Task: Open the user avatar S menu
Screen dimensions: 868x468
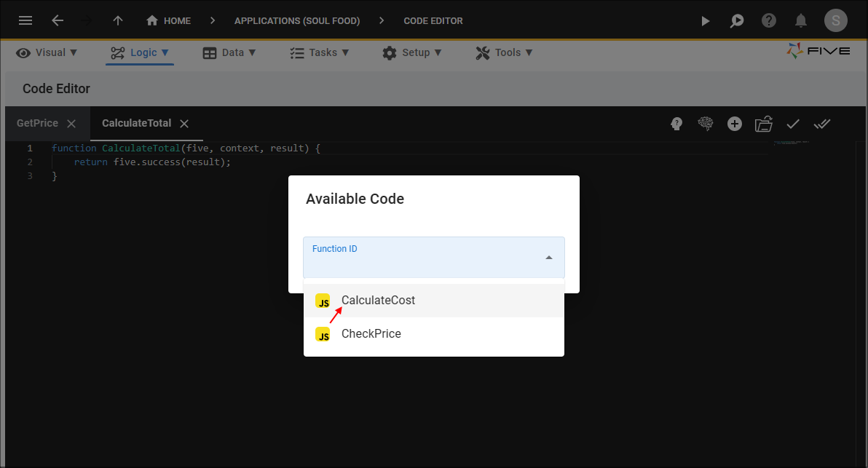Action: pos(835,21)
